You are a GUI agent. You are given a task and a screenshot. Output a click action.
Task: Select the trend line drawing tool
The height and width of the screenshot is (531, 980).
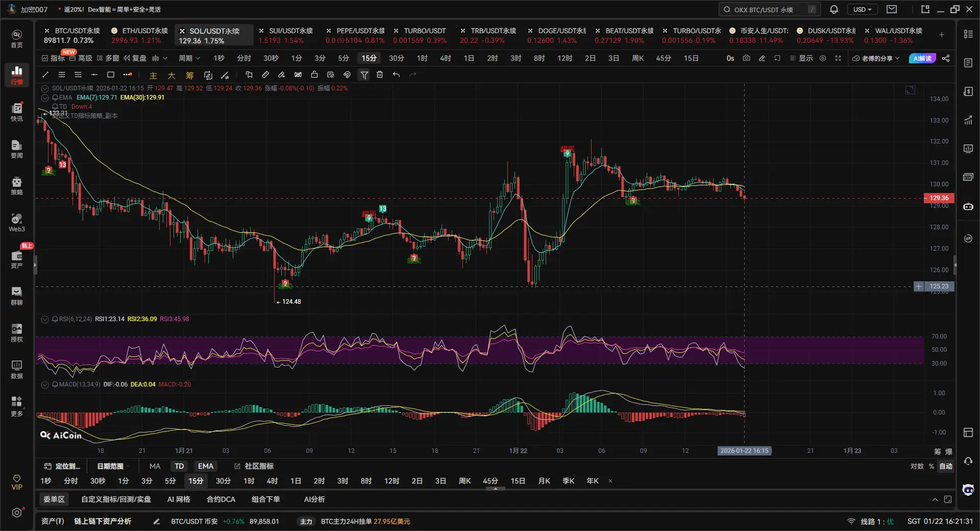pyautogui.click(x=45, y=75)
